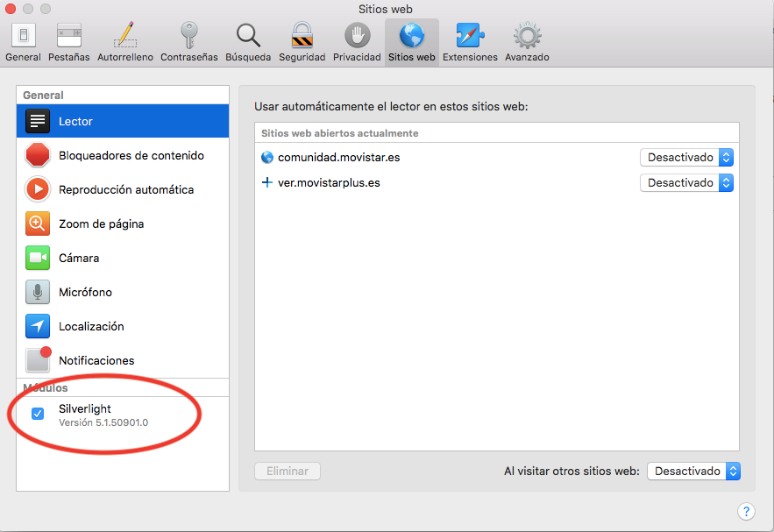Viewport: 774px width, 532px height.
Task: Open the Autorrelleno preferences pane
Action: 125,42
